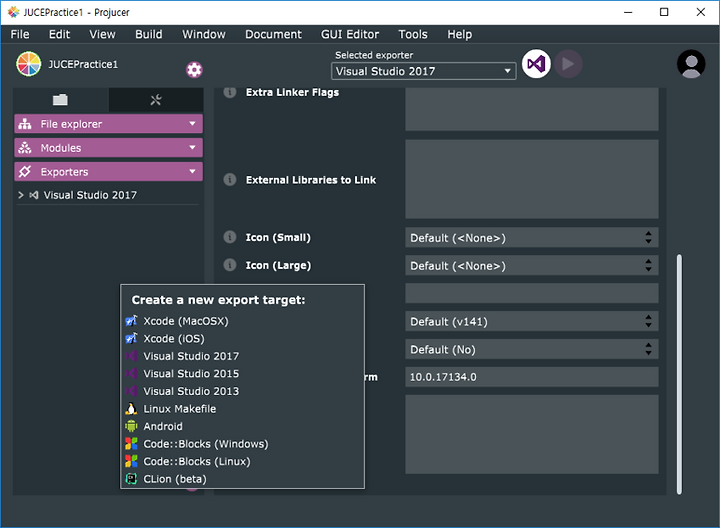Click the greyed-out play button
Viewport: 720px width, 528px height.
(x=568, y=64)
